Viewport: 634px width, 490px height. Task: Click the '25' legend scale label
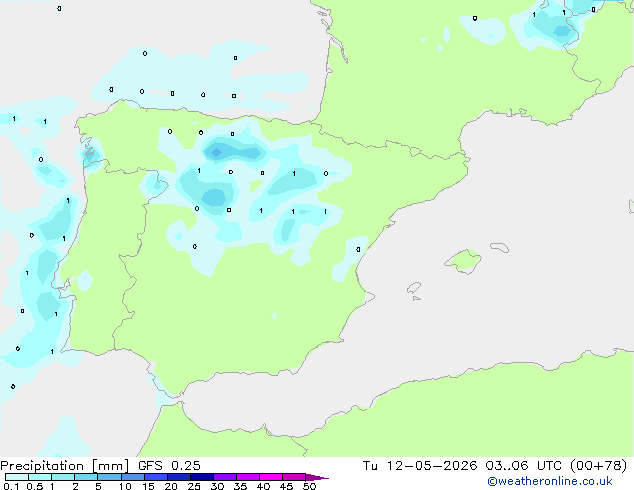tap(194, 486)
